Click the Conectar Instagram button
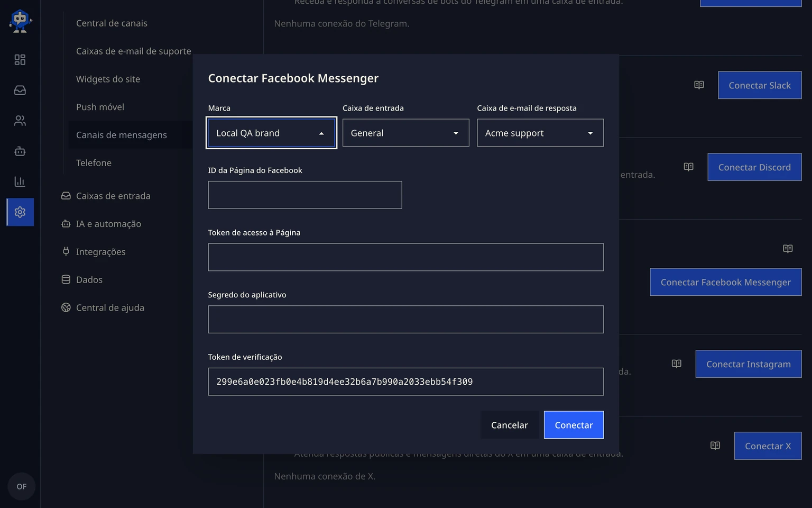This screenshot has height=508, width=812. [x=749, y=364]
